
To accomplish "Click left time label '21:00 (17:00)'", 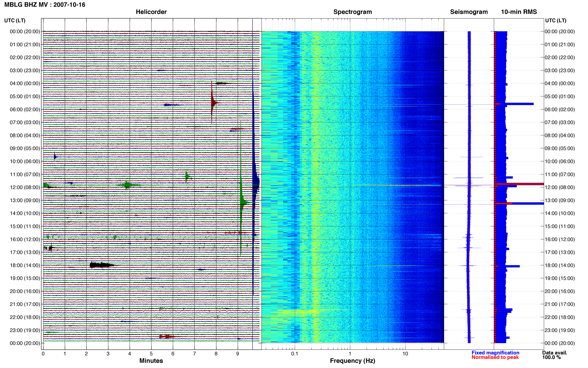I will point(25,304).
